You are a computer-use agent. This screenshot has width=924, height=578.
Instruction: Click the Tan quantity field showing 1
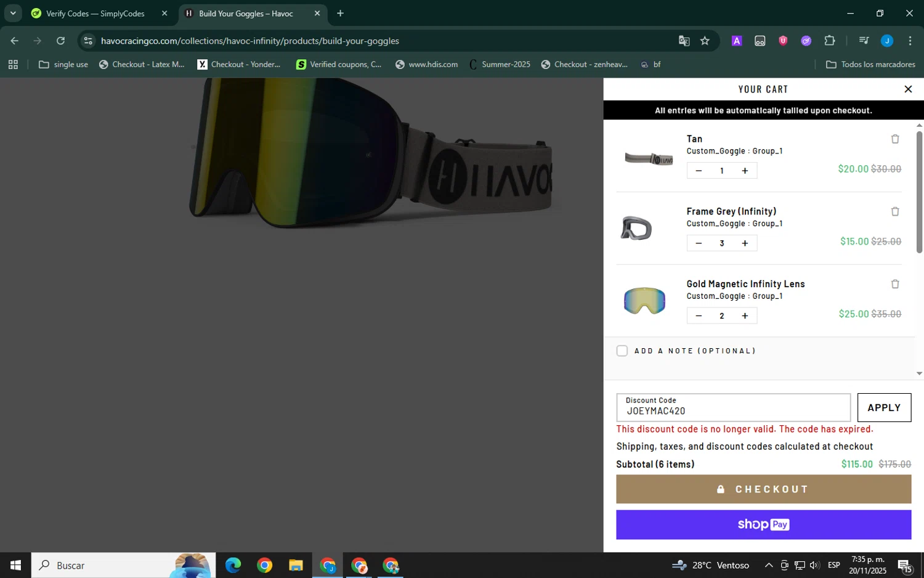click(x=722, y=171)
